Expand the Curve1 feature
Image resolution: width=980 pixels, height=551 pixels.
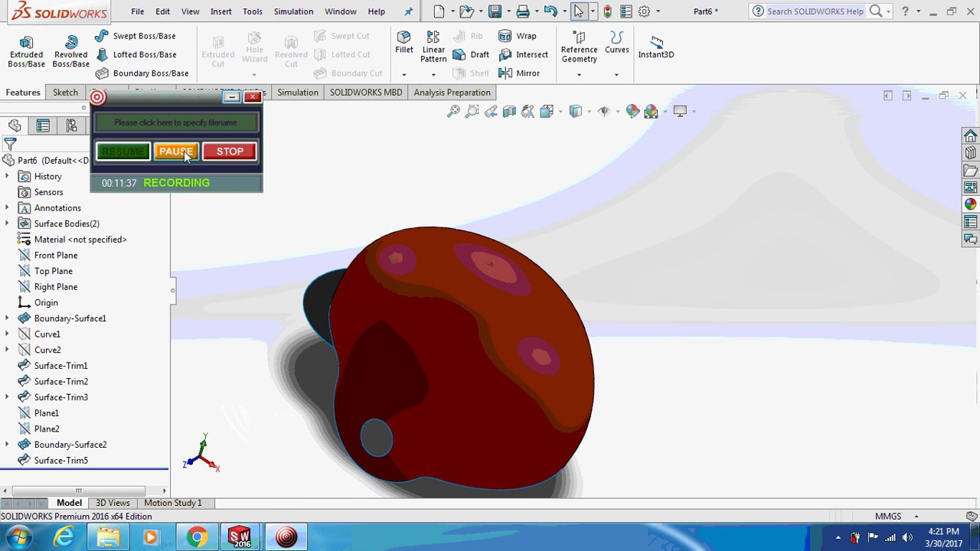[7, 334]
